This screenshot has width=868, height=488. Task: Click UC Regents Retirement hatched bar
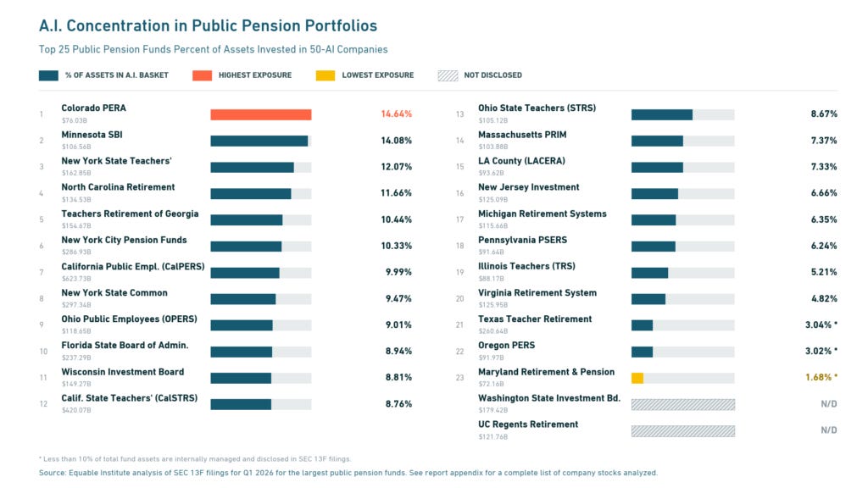coord(683,431)
